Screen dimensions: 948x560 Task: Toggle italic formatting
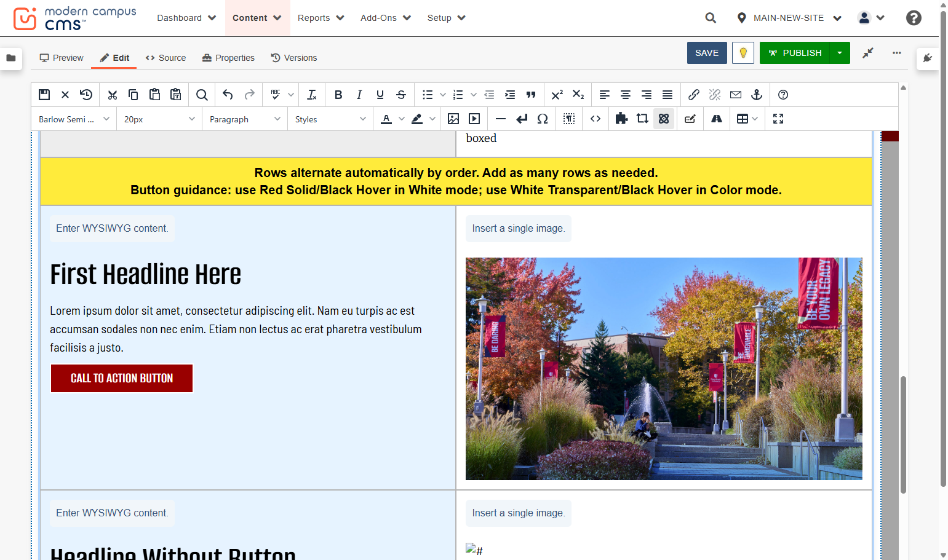coord(359,95)
